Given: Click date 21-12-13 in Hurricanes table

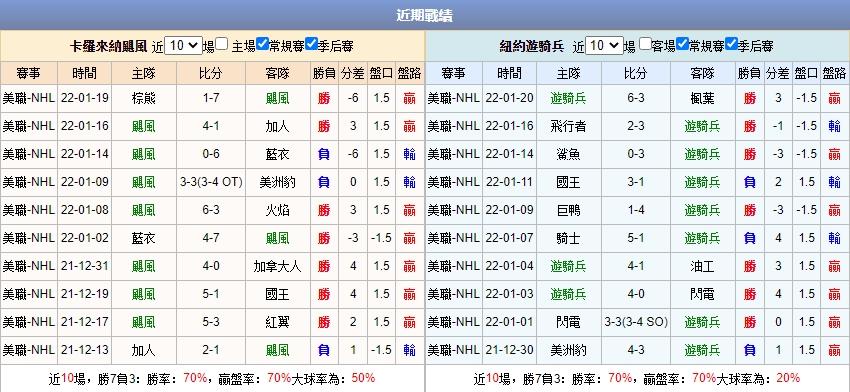Looking at the screenshot, I should (85, 350).
